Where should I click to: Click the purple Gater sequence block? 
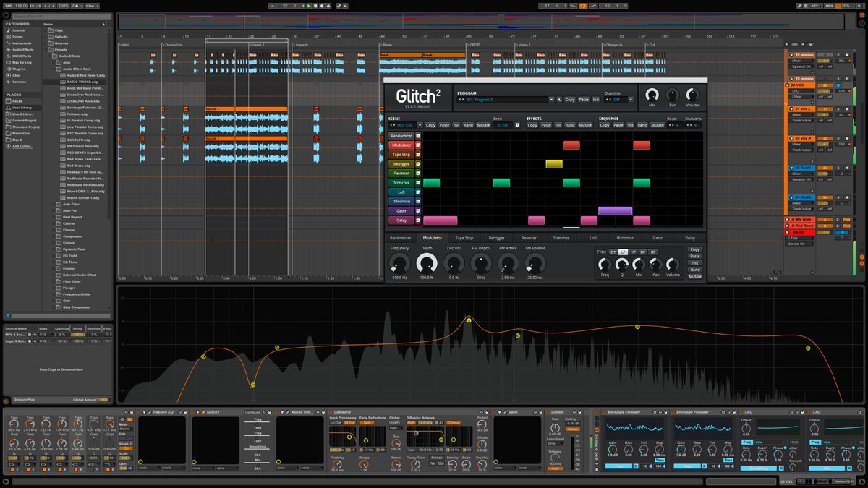(615, 210)
